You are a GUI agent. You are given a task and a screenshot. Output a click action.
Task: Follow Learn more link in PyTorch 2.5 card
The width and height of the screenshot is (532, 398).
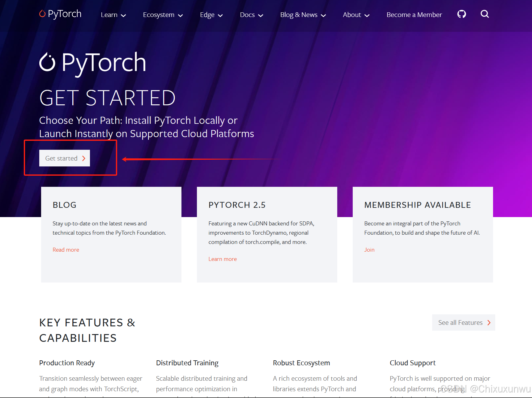coord(223,259)
